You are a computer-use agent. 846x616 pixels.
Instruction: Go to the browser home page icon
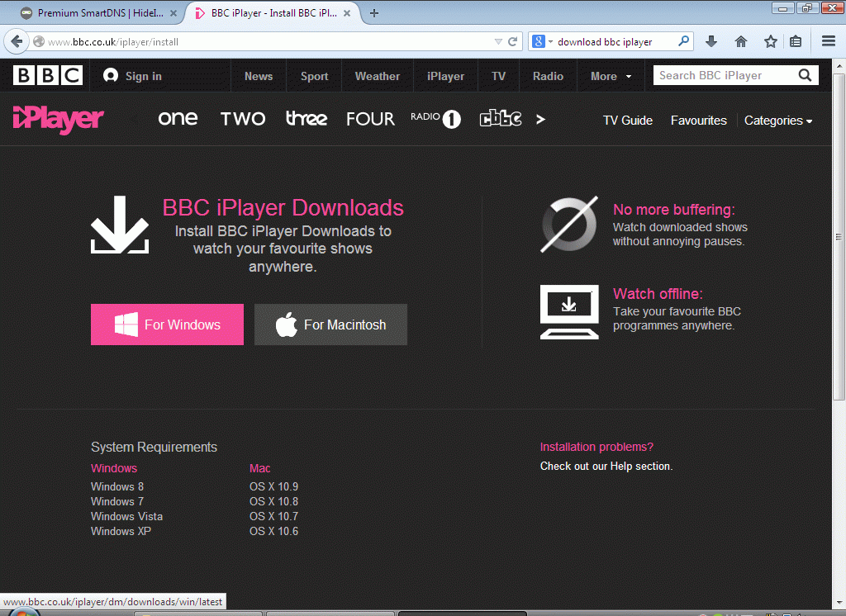point(741,41)
